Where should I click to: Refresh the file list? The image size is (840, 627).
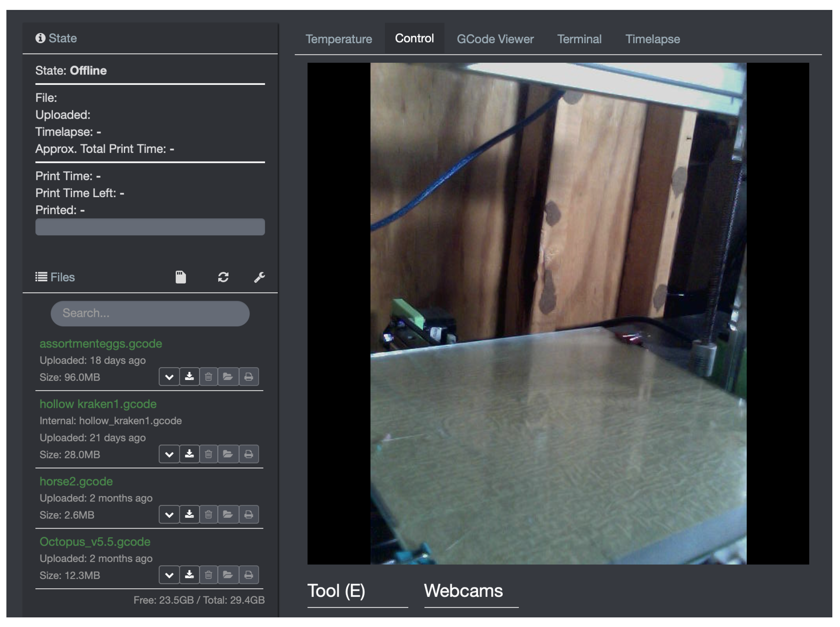[x=223, y=277]
